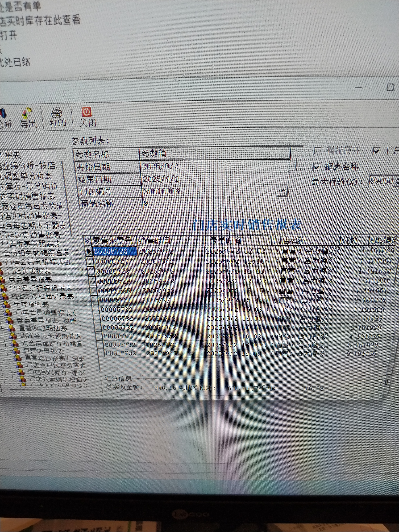Screen dimensions: 399x532
Task: Click the double-chevron expander in grid header
Action: pos(87,240)
